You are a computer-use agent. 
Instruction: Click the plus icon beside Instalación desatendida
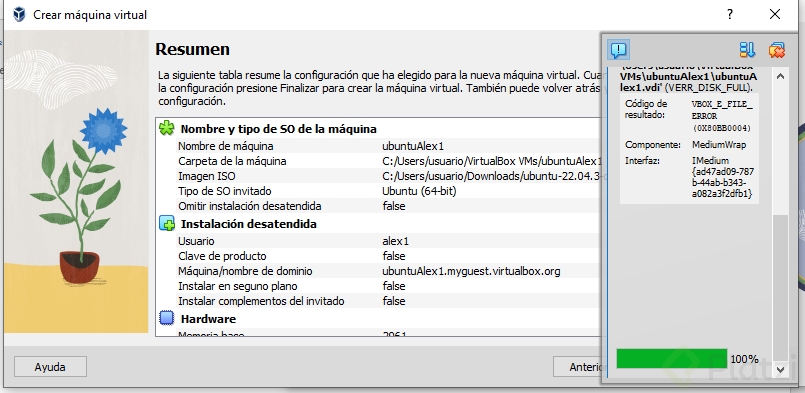tap(167, 223)
